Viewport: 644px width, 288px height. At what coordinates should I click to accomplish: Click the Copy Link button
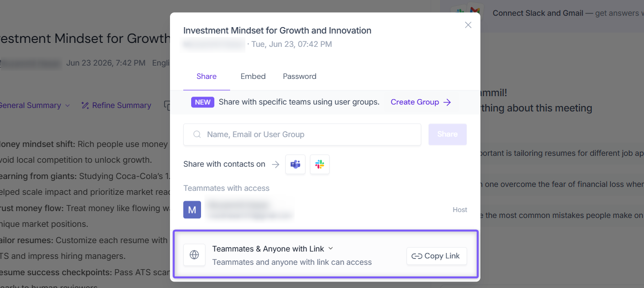(437, 256)
